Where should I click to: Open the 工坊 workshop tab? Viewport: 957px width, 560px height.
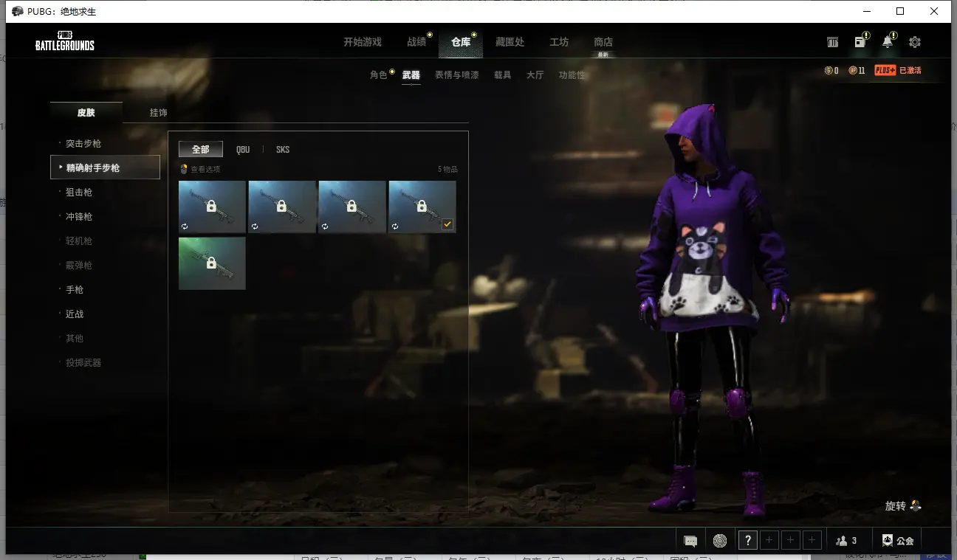point(559,42)
